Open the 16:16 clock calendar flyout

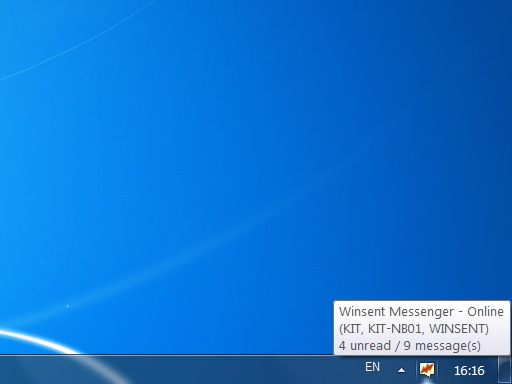469,370
